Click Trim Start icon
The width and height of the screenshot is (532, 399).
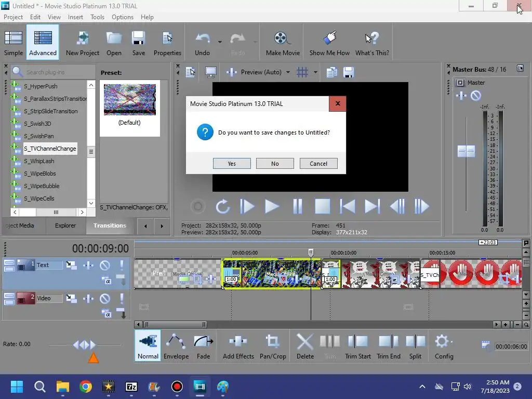point(357,346)
